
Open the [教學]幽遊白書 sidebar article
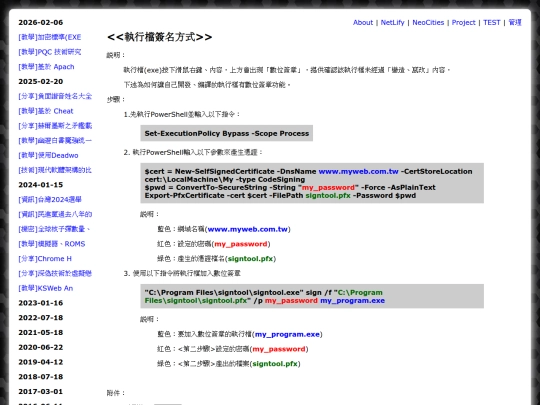click(55, 141)
